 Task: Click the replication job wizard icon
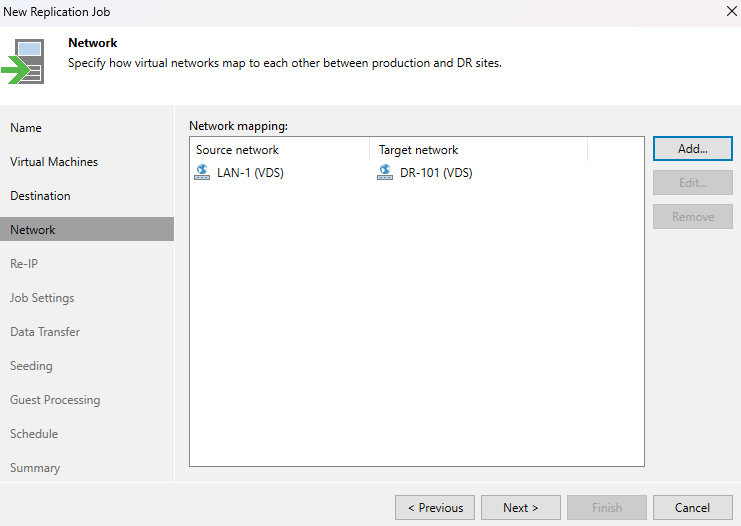tap(24, 61)
